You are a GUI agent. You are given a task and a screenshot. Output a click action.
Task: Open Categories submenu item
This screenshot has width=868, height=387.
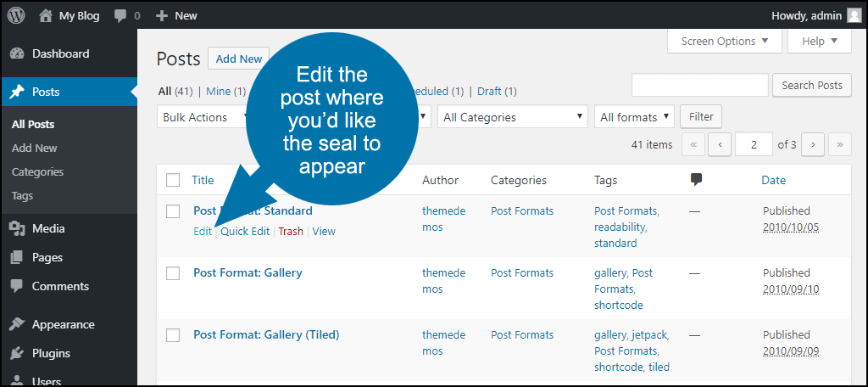click(x=37, y=172)
